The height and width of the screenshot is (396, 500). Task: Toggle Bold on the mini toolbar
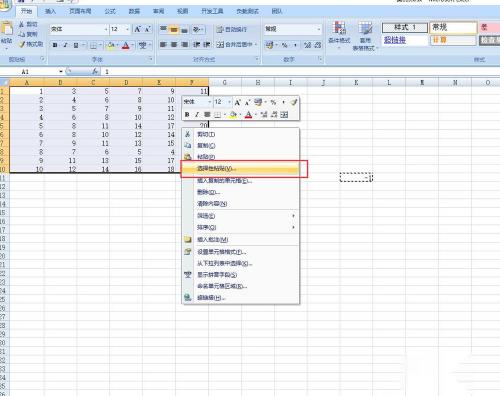click(x=187, y=115)
